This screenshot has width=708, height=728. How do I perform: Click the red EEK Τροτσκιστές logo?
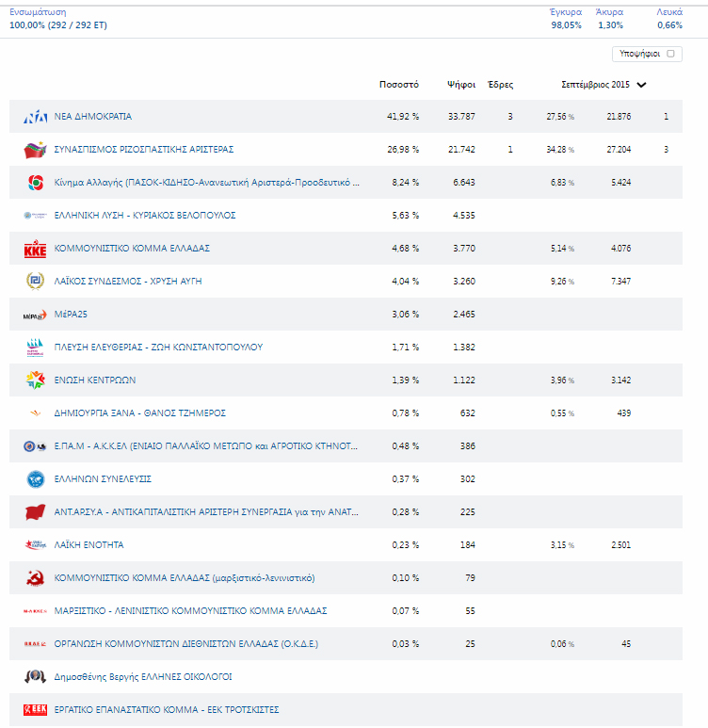[35, 710]
